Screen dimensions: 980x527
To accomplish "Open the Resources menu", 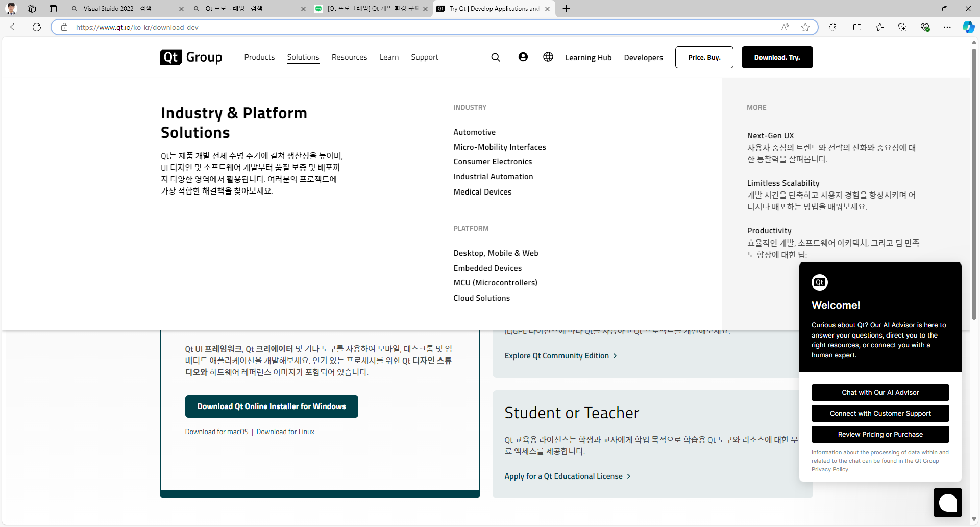I will 350,57.
